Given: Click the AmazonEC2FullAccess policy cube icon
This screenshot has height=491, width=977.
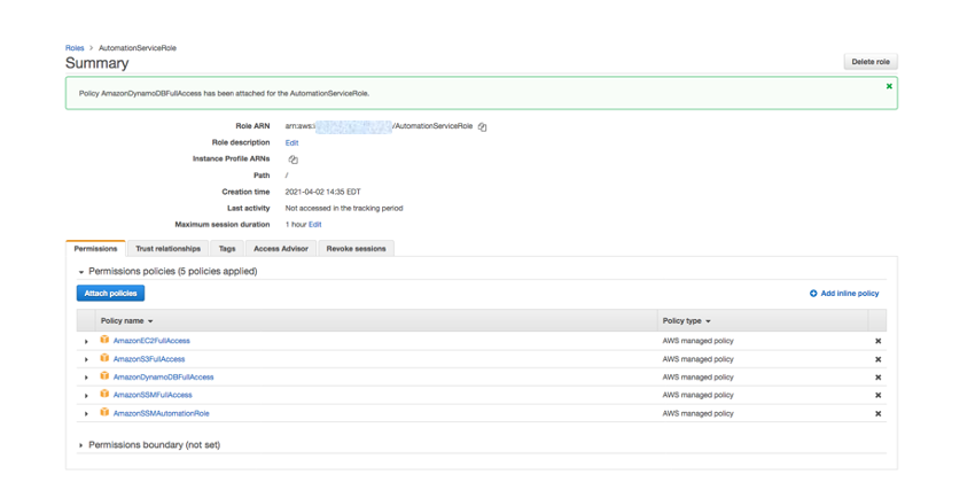Looking at the screenshot, I should (105, 340).
